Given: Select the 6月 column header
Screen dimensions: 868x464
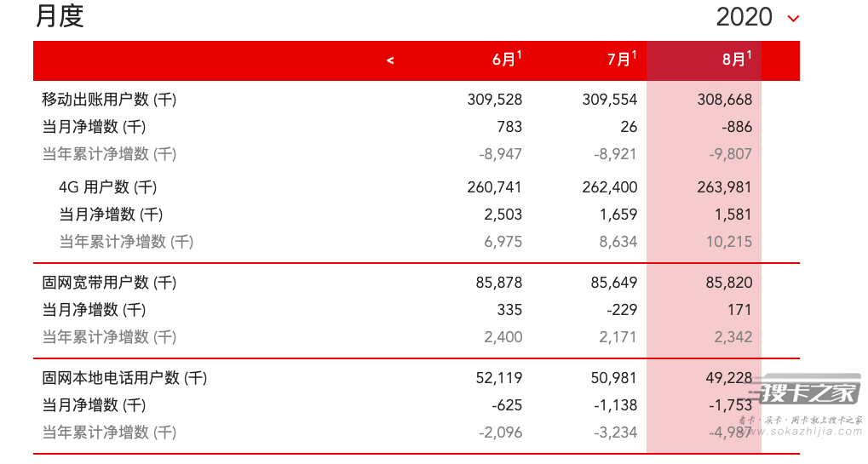Looking at the screenshot, I should click(x=507, y=59).
